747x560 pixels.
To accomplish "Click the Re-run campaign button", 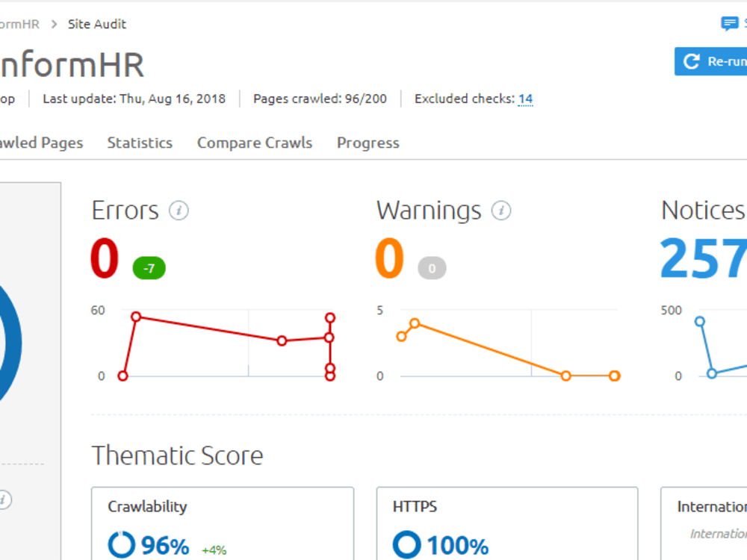I will [711, 61].
